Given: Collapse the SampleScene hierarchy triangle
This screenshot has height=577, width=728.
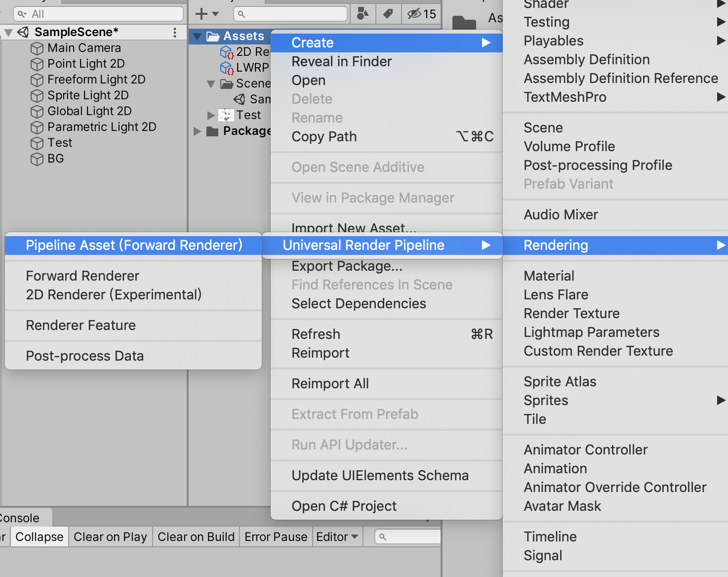Looking at the screenshot, I should [8, 33].
